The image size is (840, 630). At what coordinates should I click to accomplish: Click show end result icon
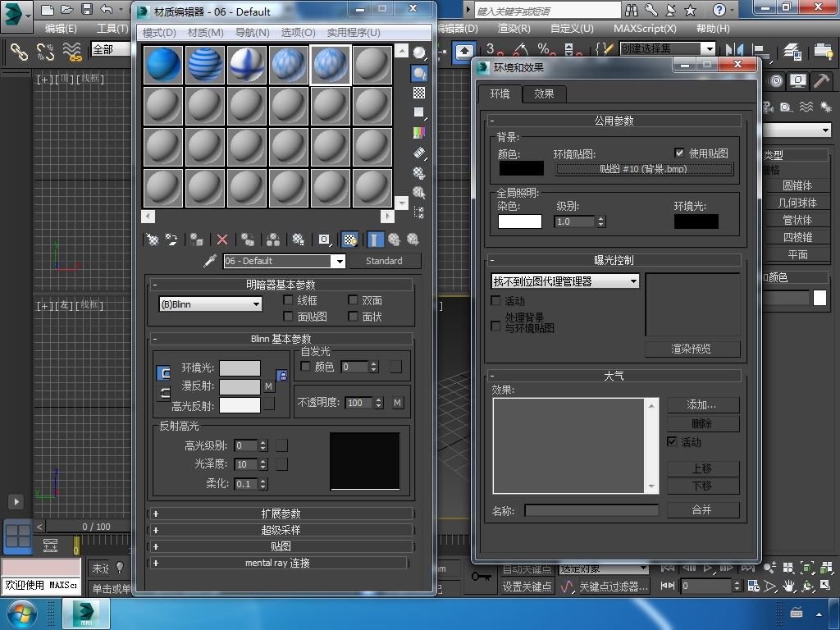375,240
